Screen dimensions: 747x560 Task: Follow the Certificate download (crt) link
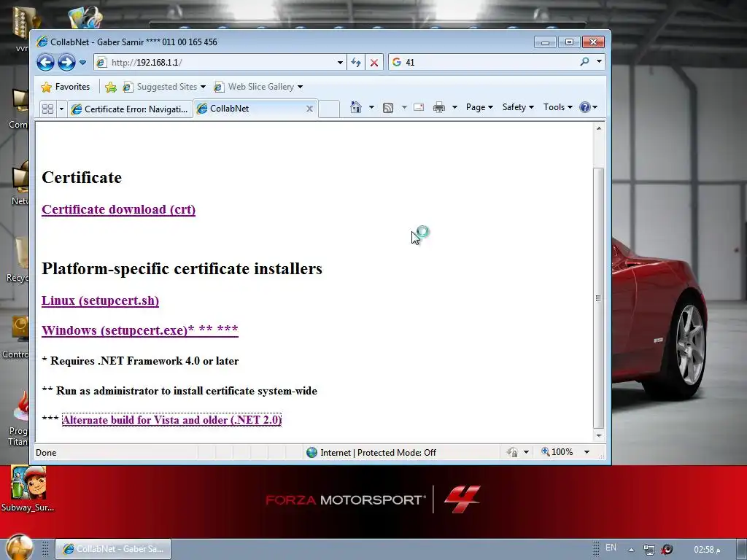(119, 209)
